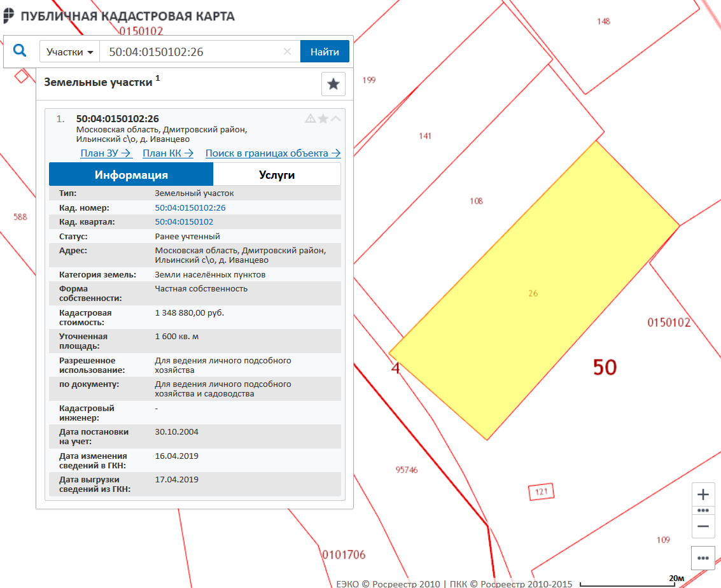Click the warning triangle icon on result card

[x=311, y=118]
